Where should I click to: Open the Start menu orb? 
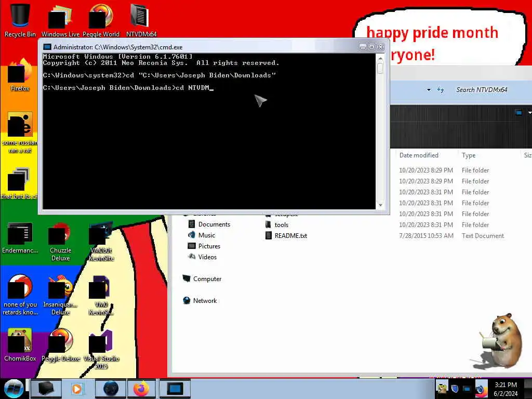[14, 389]
